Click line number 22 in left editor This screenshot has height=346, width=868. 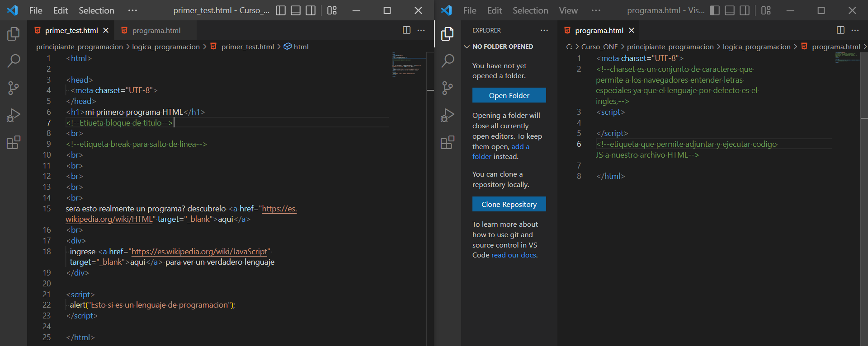point(47,305)
